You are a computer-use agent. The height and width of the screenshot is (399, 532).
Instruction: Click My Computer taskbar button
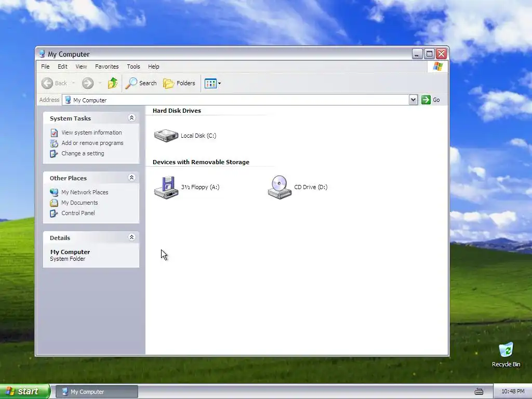coord(97,392)
